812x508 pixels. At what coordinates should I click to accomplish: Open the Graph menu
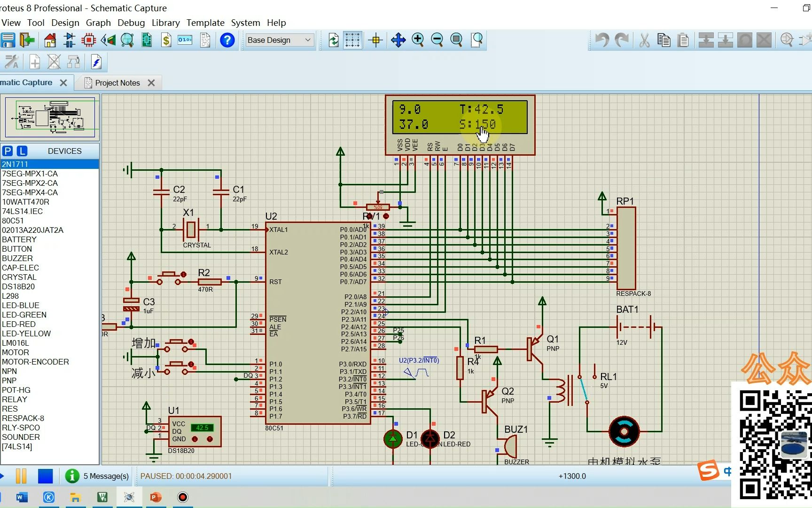[x=98, y=23]
